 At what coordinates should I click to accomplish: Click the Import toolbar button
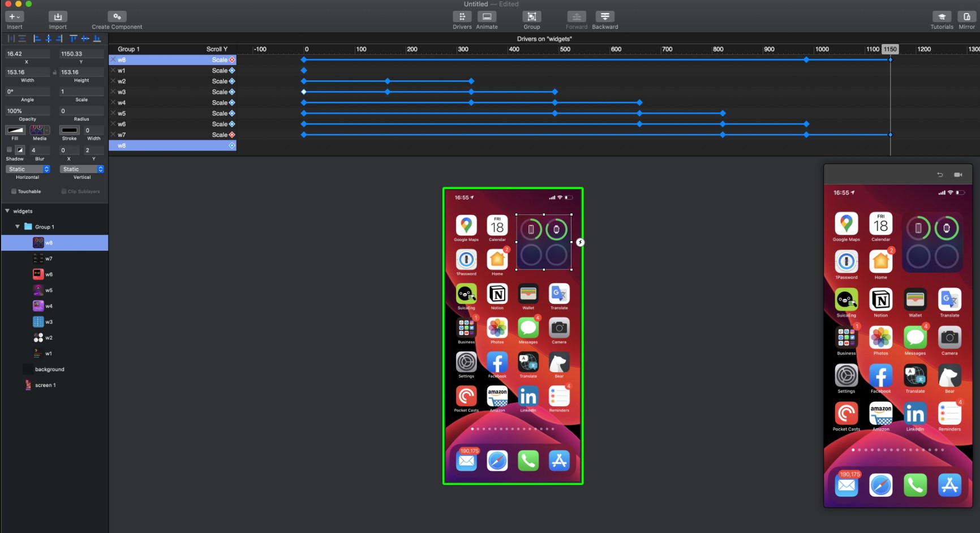click(x=58, y=17)
